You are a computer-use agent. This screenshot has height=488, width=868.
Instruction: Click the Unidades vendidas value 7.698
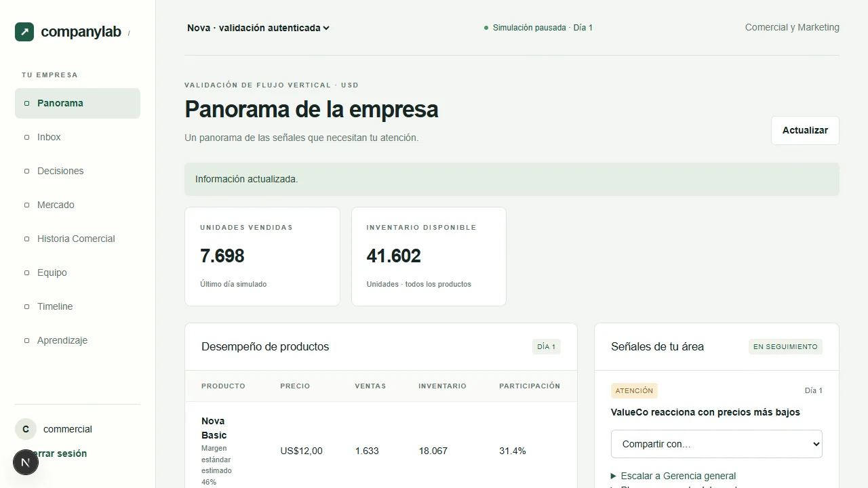tap(222, 256)
